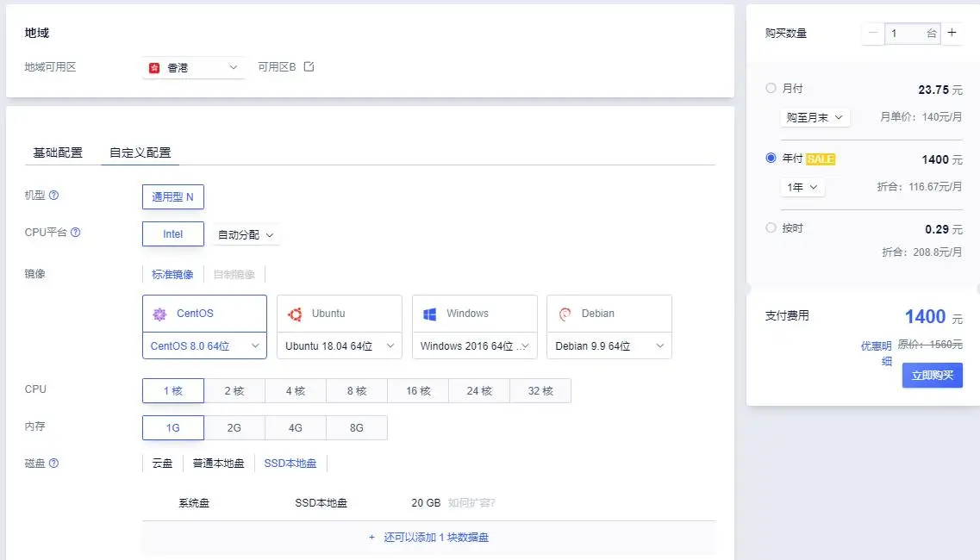Select the 通用型 N machine type
This screenshot has height=560, width=980.
(173, 197)
